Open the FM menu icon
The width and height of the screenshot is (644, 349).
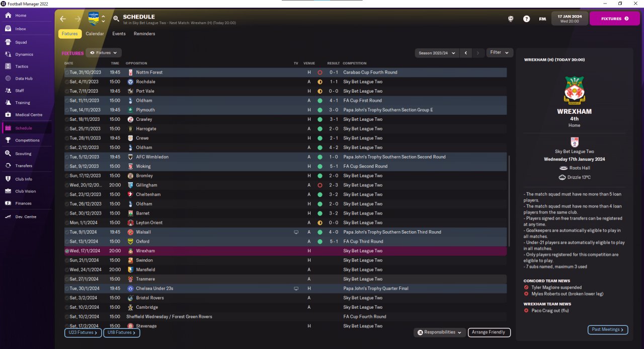542,19
